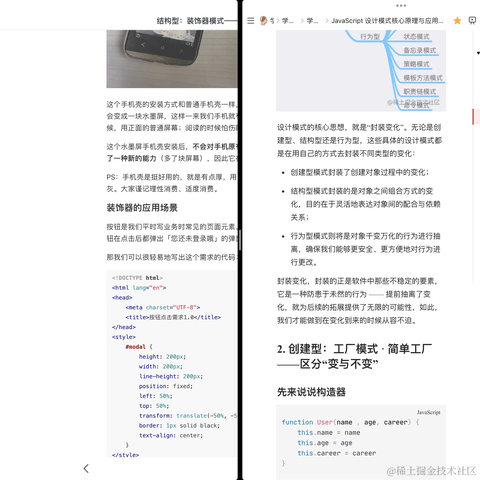Click the red marker in right scrollbar
Screen dimensions: 480x480
point(473,117)
